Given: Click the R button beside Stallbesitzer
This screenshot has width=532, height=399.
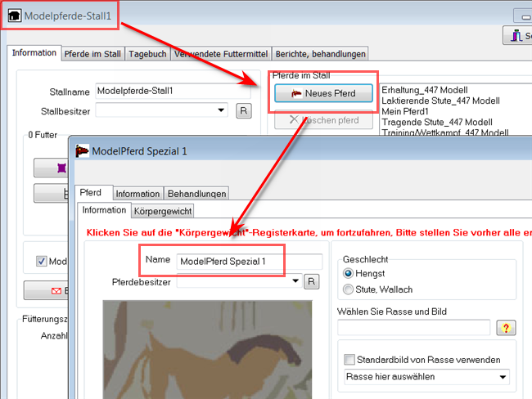Looking at the screenshot, I should (244, 111).
